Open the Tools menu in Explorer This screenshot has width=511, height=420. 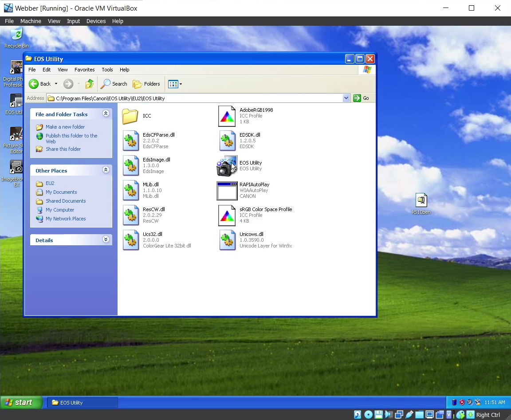[107, 70]
